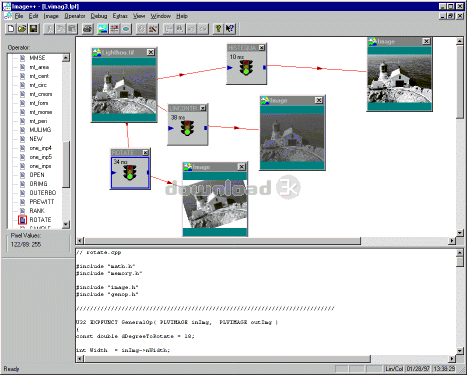
Task: Click the HISTEQUA node traffic light
Action: tap(246, 67)
